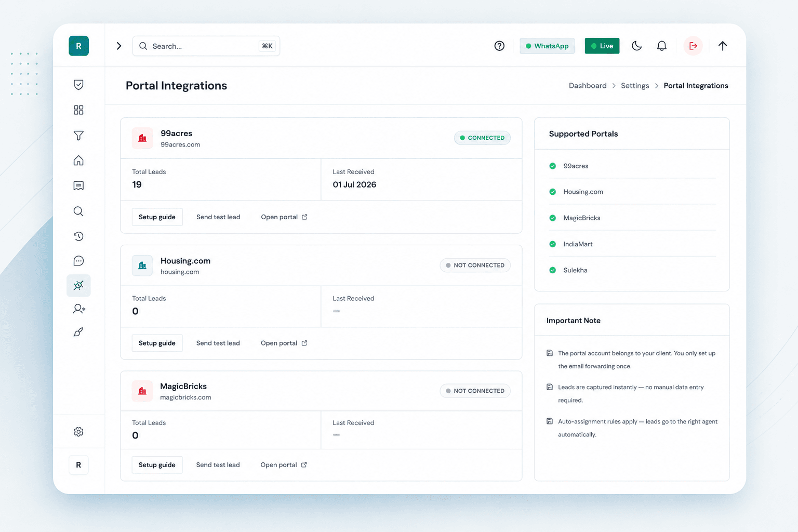This screenshot has height=532, width=798.
Task: Open the help question mark icon
Action: point(499,46)
